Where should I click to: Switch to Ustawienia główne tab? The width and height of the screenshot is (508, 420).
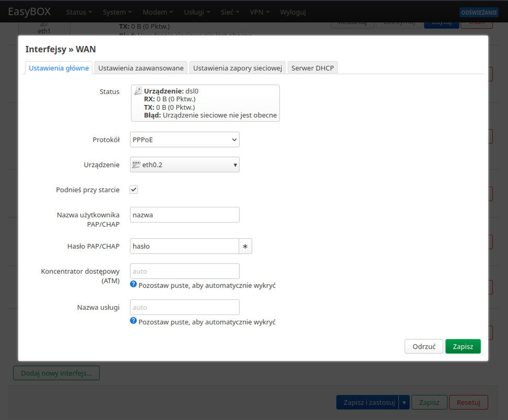coord(59,68)
